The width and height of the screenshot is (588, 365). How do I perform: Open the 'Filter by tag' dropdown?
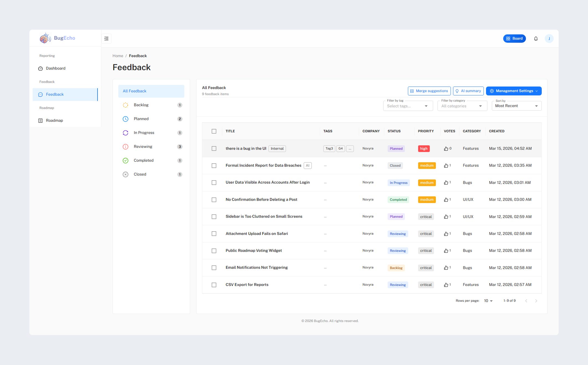(408, 106)
